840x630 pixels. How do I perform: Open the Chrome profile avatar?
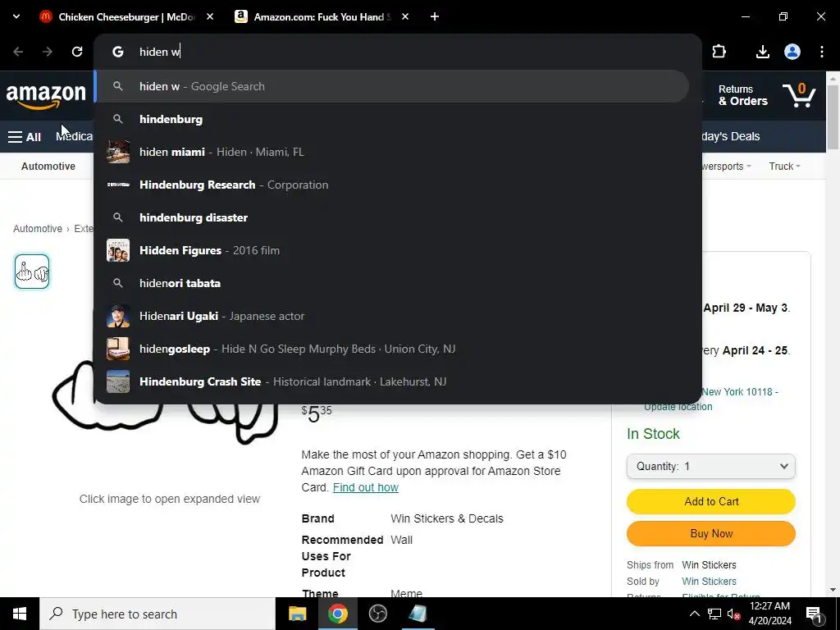792,52
